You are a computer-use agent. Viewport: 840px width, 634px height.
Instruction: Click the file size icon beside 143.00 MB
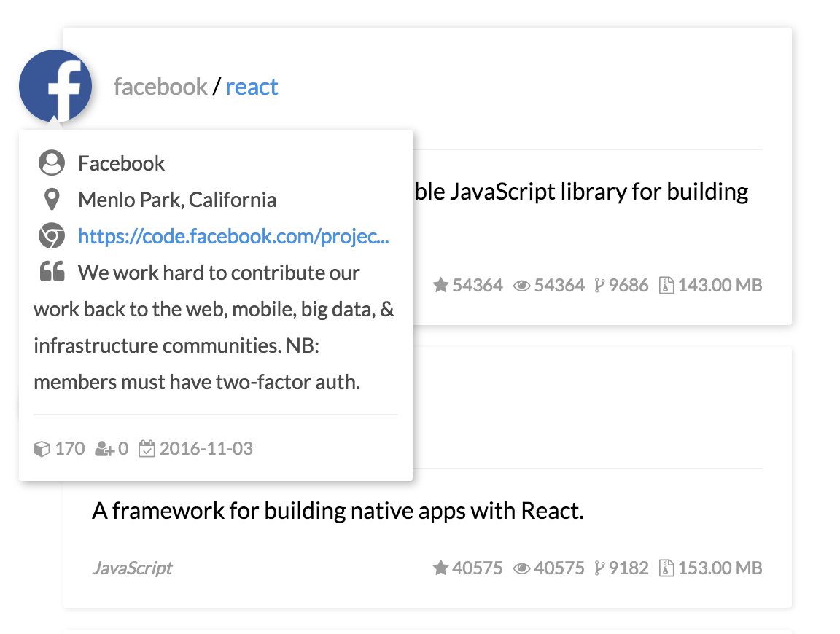point(666,285)
